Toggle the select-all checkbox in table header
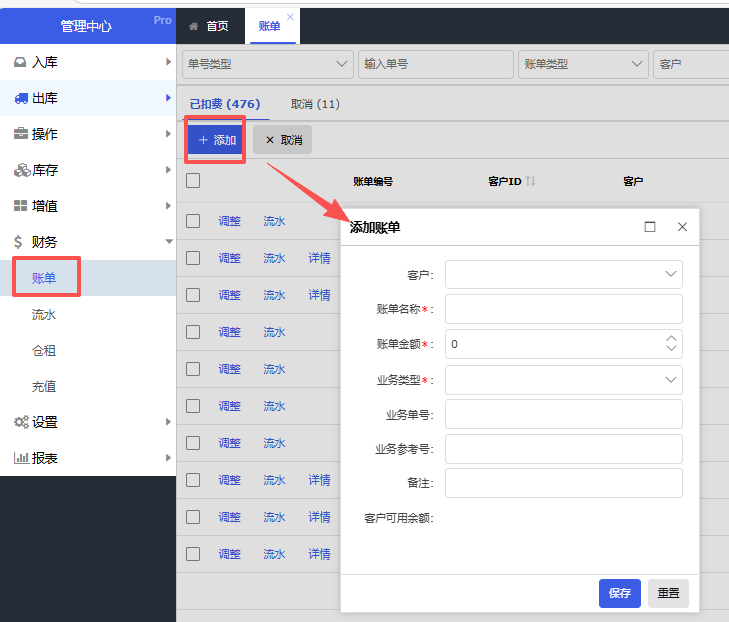729x622 pixels. (x=193, y=181)
